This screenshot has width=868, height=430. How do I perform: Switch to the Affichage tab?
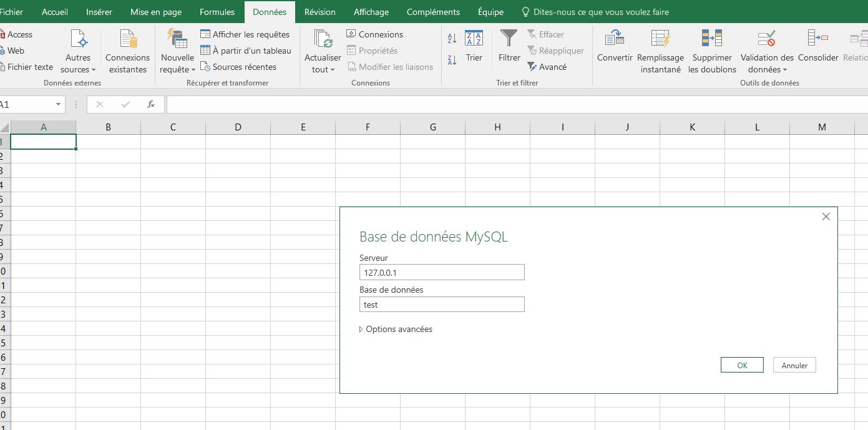click(371, 12)
